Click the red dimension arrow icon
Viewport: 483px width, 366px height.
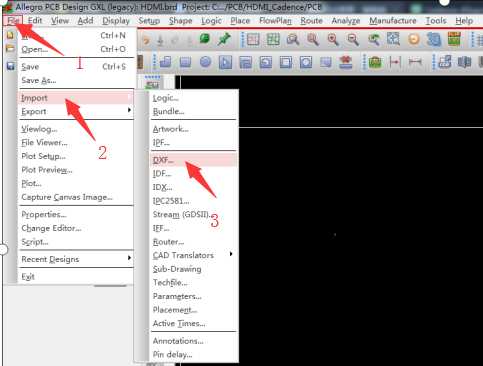395,62
